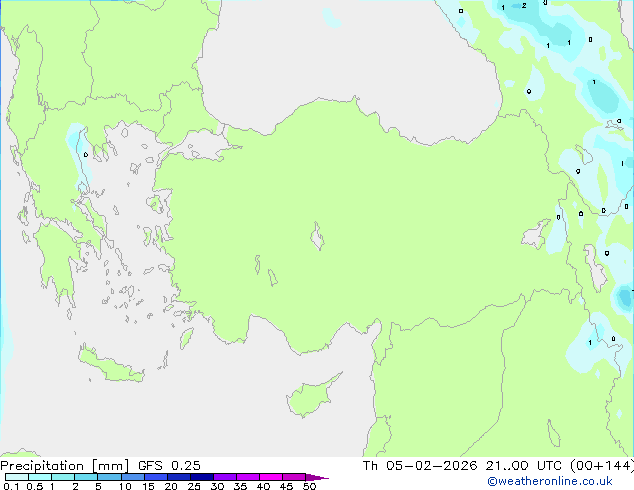Click the 35–40 mm legend color swatch
The height and width of the screenshot is (490, 634).
tap(248, 477)
